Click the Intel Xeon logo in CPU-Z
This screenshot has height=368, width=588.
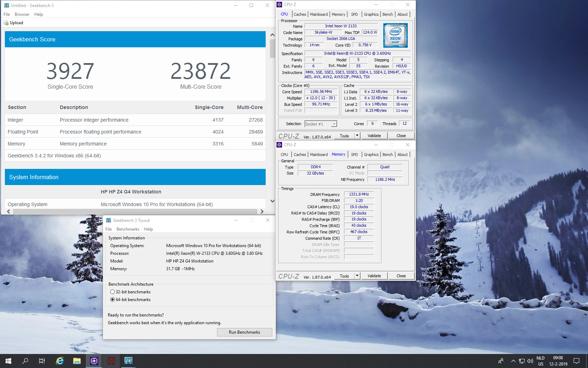[395, 35]
